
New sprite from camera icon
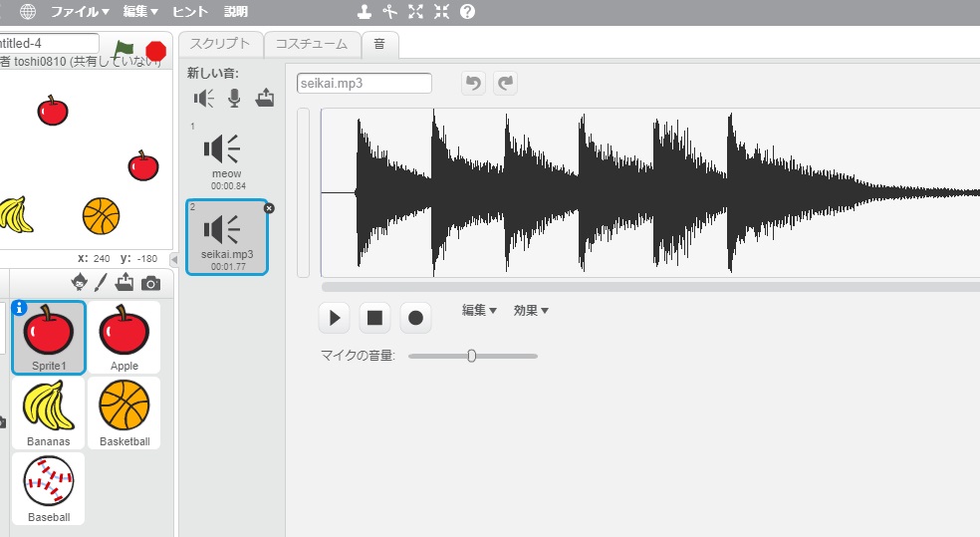click(x=150, y=283)
